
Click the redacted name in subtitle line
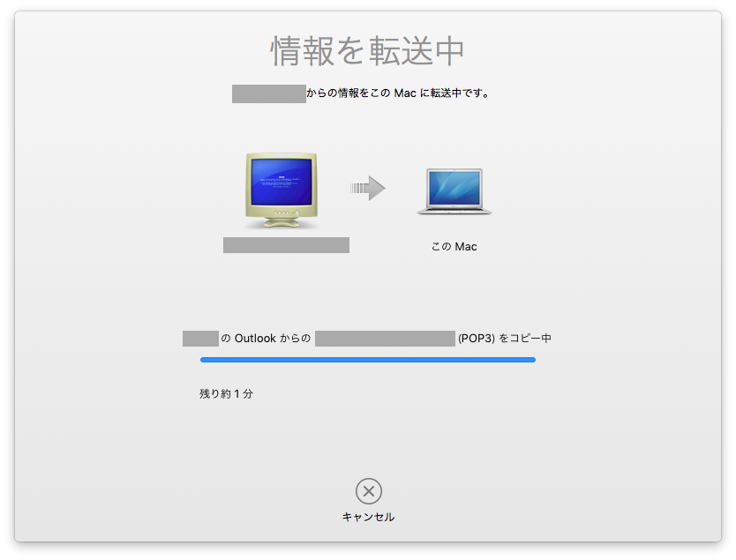click(269, 93)
